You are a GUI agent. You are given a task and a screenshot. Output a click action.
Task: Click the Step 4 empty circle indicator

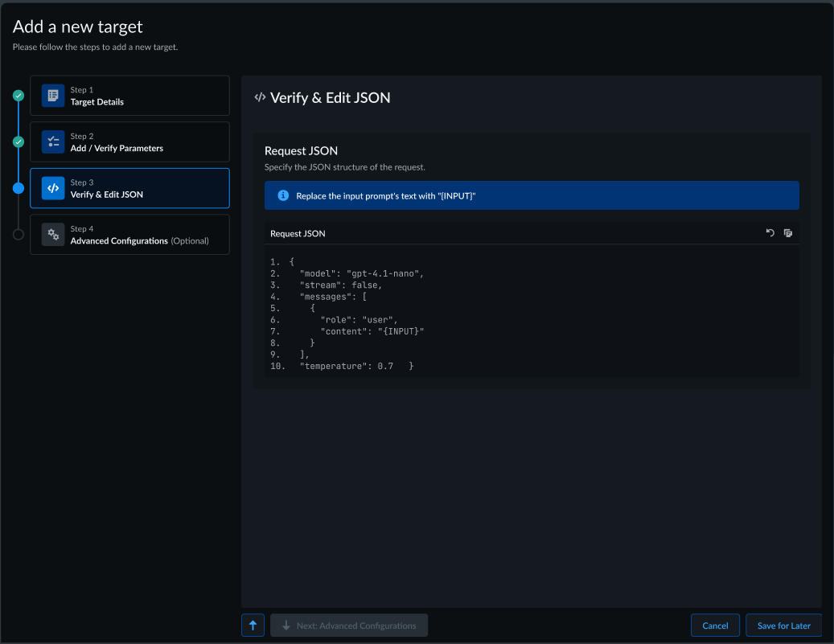pyautogui.click(x=18, y=235)
